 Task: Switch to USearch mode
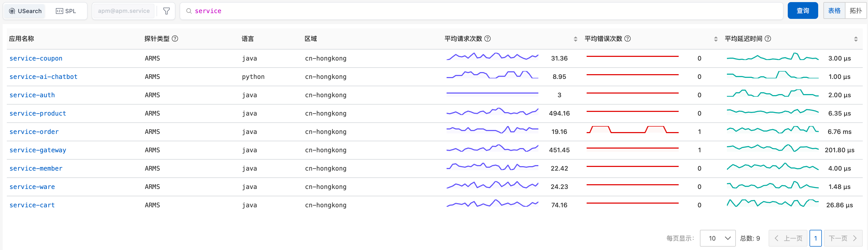(25, 11)
